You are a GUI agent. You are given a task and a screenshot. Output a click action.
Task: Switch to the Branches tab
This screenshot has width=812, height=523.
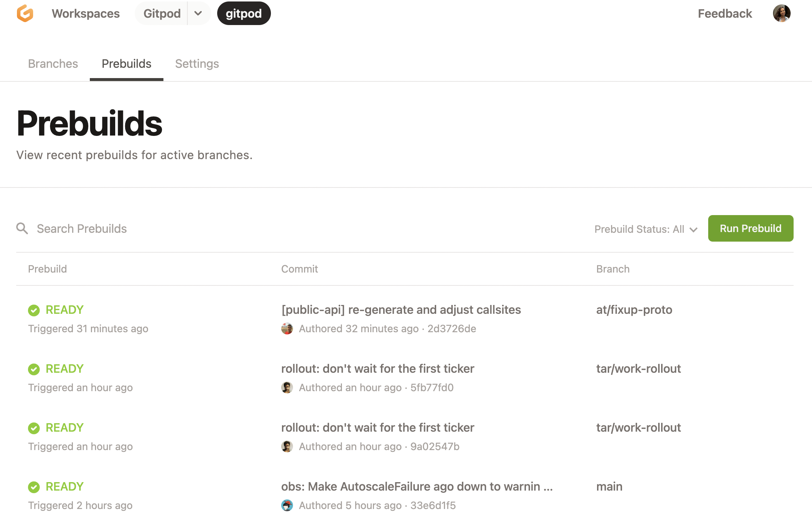pyautogui.click(x=53, y=64)
